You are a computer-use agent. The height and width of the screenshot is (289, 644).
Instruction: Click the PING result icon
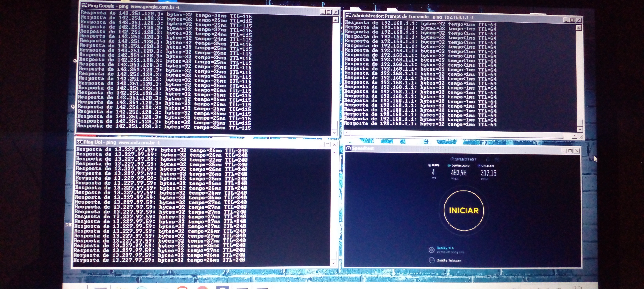tap(430, 165)
